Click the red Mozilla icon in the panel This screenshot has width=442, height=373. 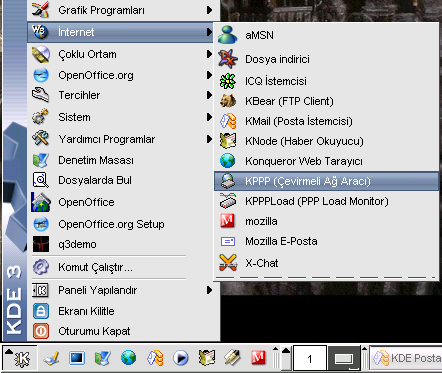click(258, 358)
